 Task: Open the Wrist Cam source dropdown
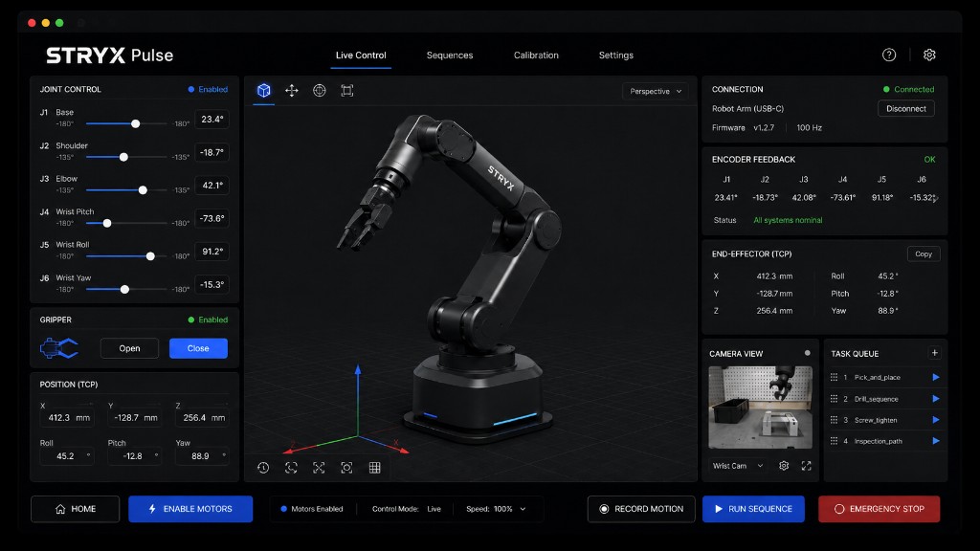click(x=738, y=466)
